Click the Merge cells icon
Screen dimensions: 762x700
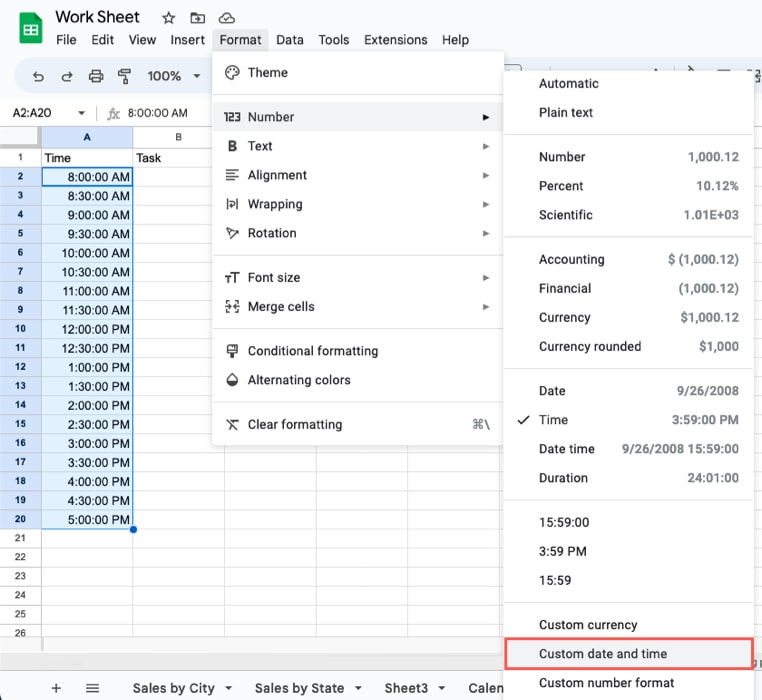[x=232, y=307]
